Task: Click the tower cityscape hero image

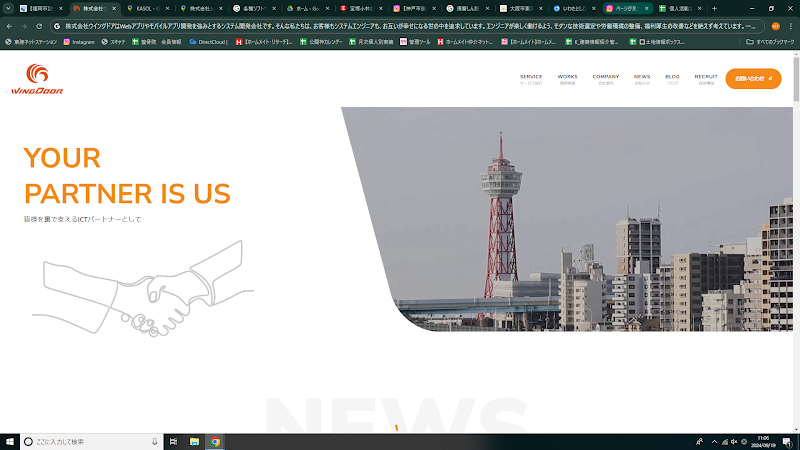Action: tap(567, 219)
